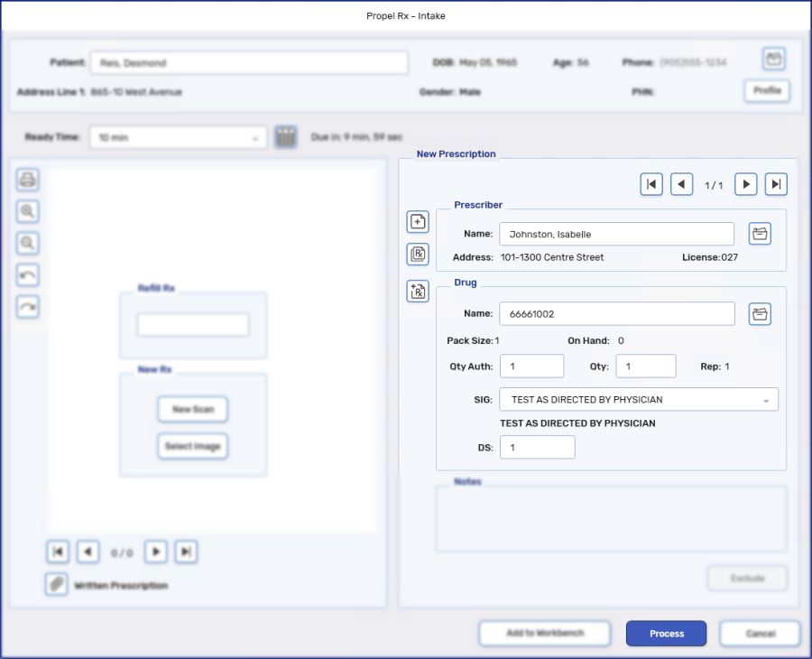Go to the next new prescription
This screenshot has height=659, width=812.
pos(745,184)
